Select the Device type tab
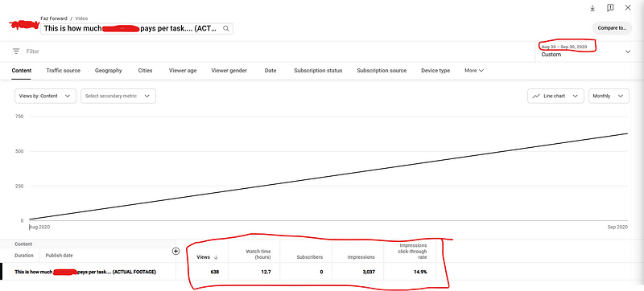Viewport: 644px width, 291px height. (x=436, y=71)
